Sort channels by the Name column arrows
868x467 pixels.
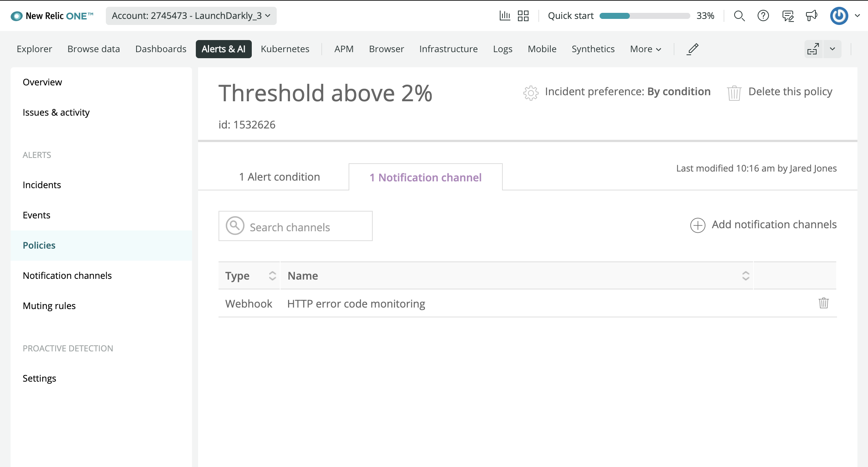click(746, 276)
